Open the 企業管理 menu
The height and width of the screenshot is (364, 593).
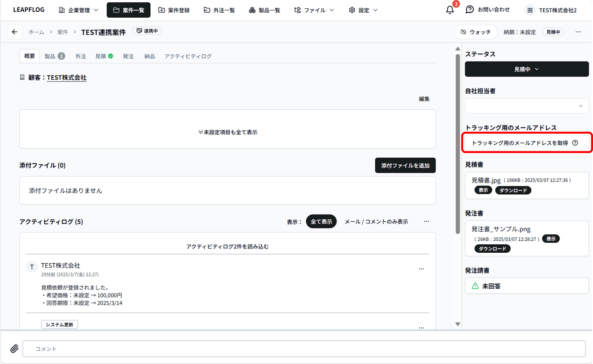[78, 10]
